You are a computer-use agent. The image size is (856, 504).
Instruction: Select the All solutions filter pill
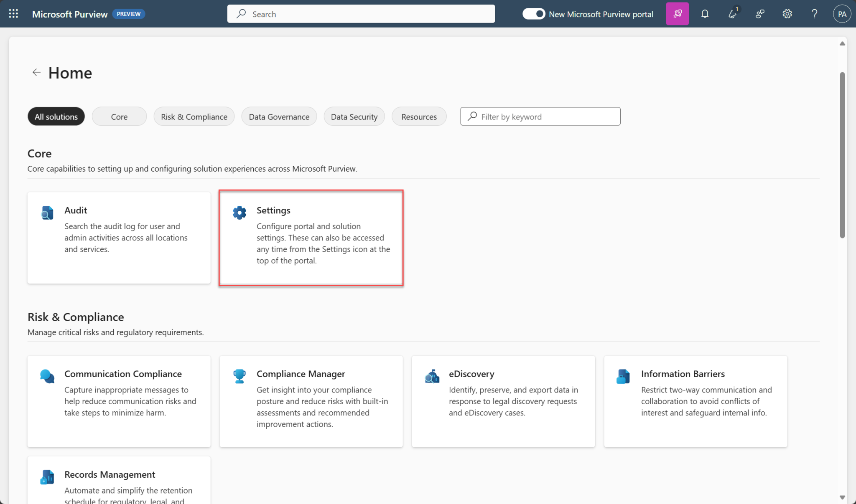click(x=56, y=117)
